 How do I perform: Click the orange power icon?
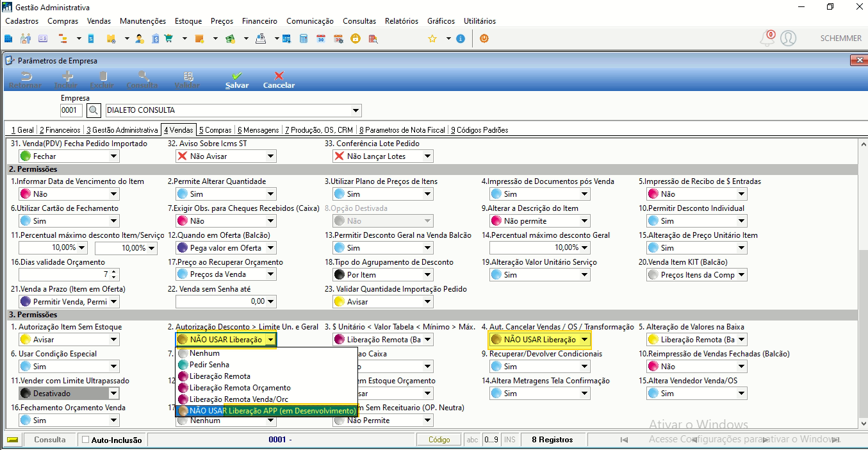[x=484, y=38]
